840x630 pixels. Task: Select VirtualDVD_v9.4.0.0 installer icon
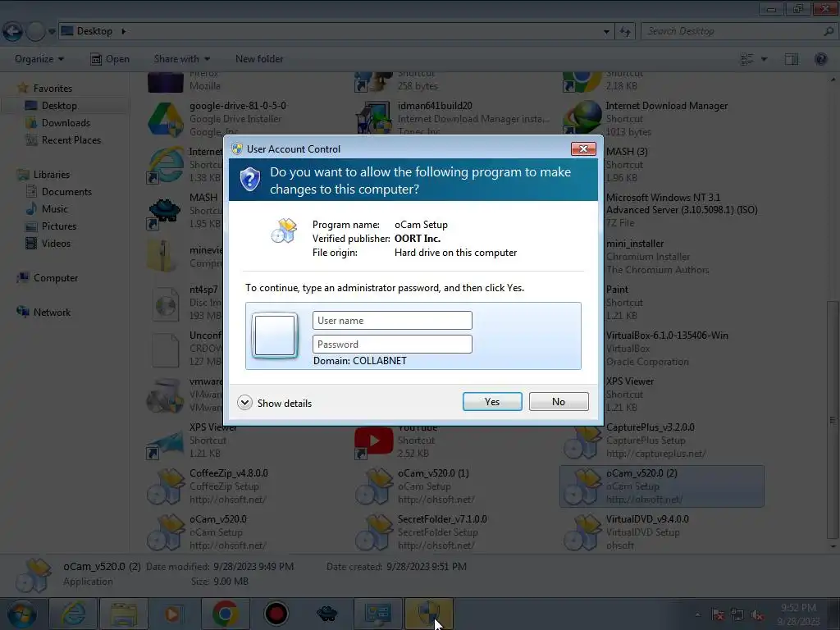582,532
